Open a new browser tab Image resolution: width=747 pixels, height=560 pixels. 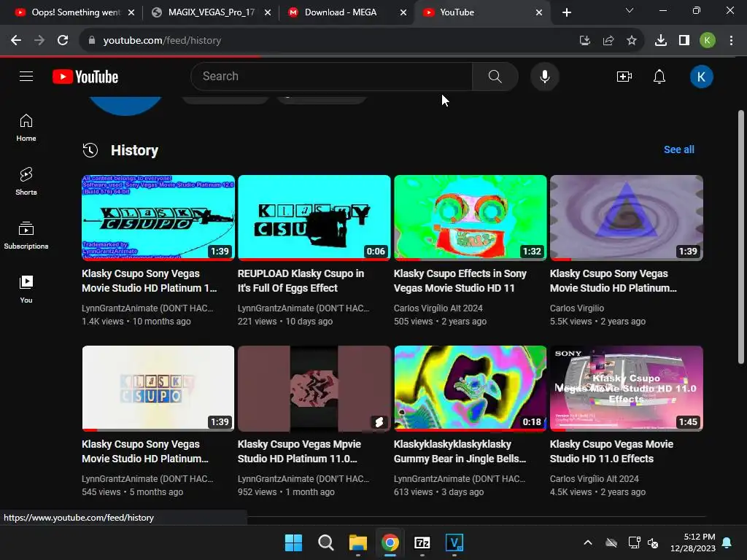click(566, 12)
